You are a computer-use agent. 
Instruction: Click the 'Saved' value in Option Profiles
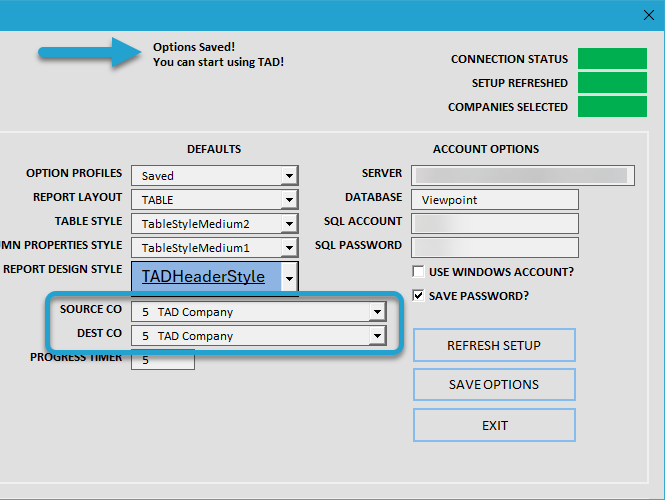click(x=157, y=176)
